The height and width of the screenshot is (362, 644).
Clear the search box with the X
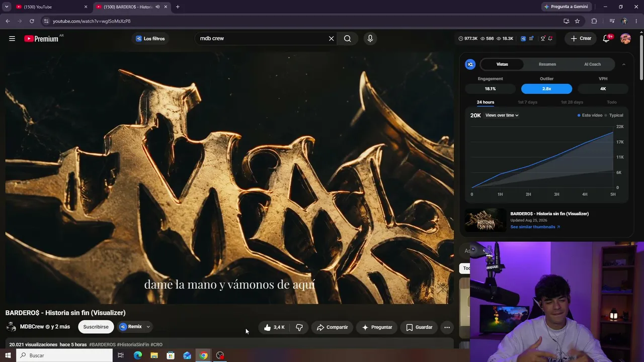(331, 39)
